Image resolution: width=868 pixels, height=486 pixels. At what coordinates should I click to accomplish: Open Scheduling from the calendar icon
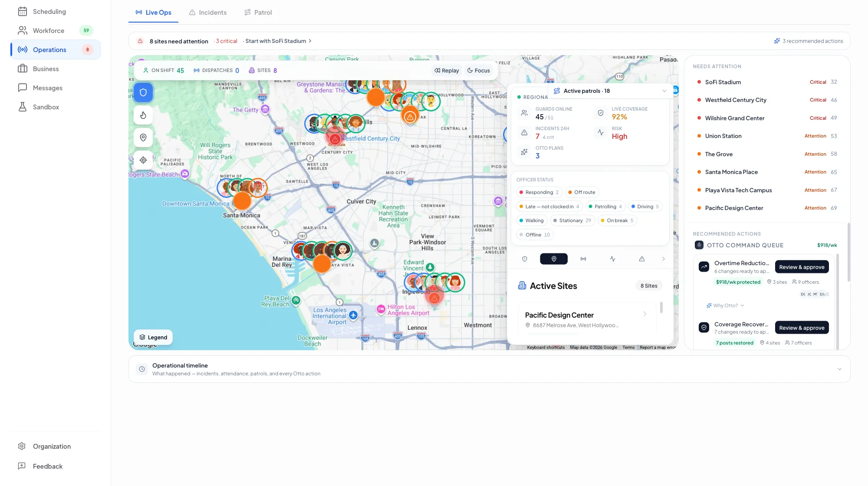23,12
